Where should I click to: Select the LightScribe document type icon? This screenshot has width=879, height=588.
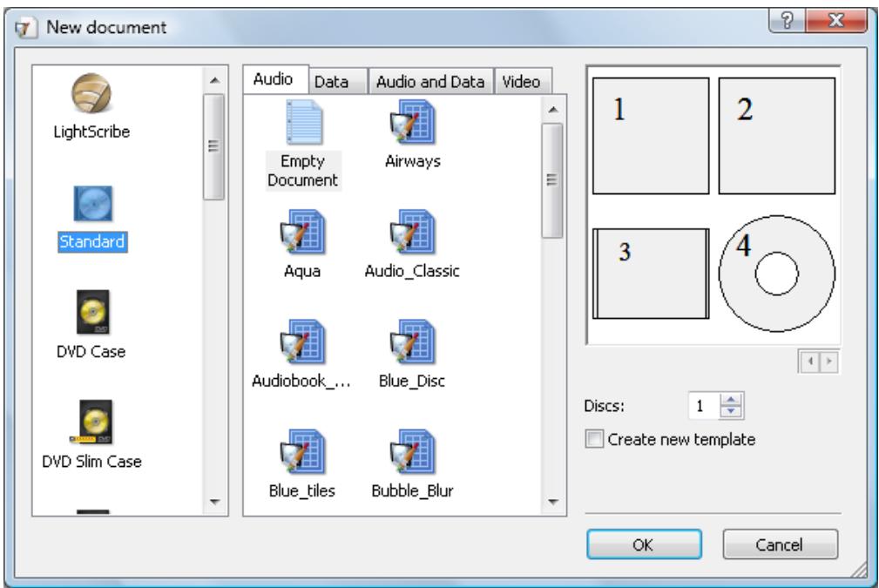tap(91, 93)
